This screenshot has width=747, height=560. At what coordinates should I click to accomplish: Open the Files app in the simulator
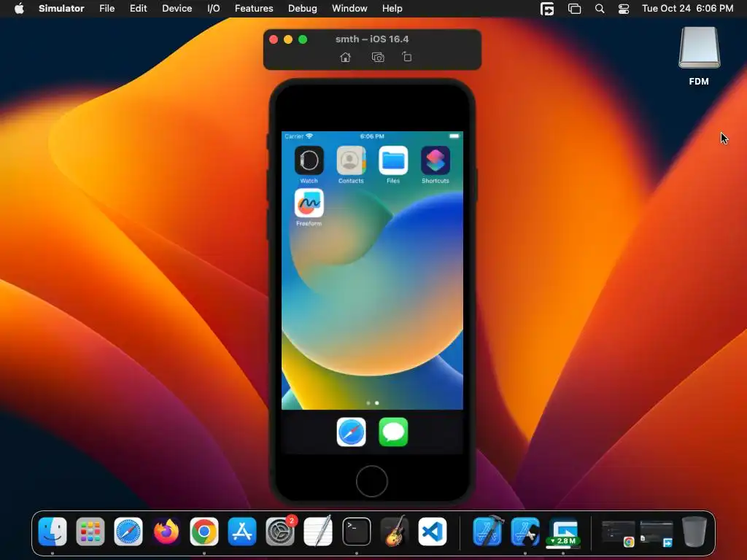coord(393,160)
